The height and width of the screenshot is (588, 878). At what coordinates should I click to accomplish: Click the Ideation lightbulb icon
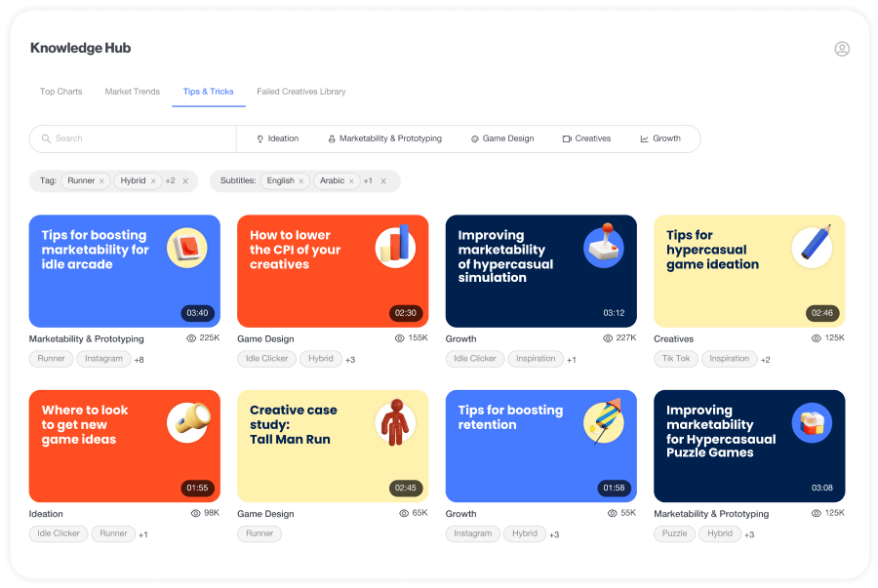(x=260, y=139)
